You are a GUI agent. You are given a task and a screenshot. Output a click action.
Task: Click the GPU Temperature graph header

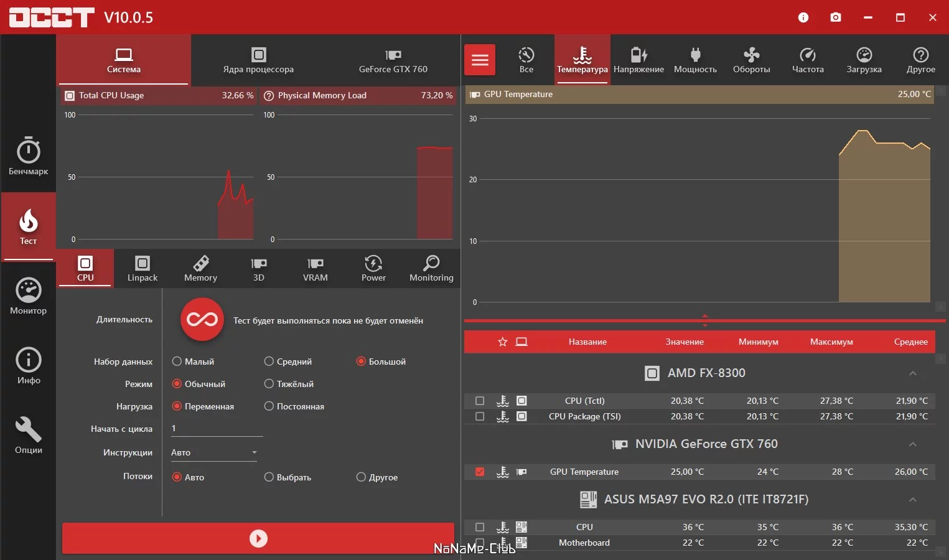[699, 94]
